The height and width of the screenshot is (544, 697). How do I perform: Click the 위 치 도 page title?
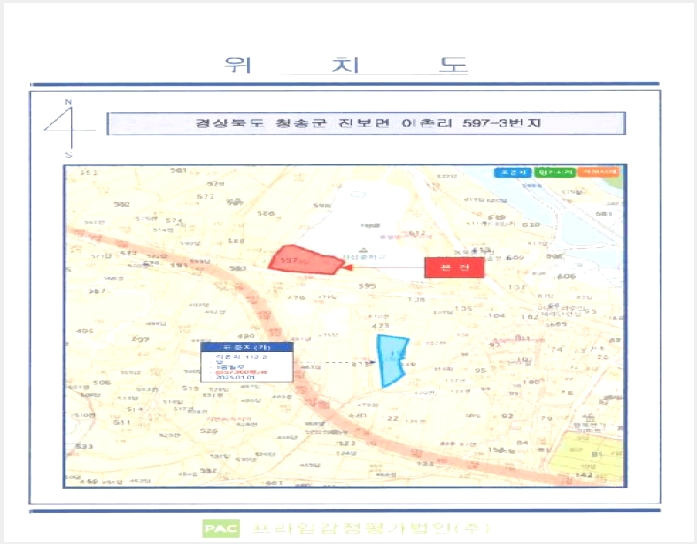pos(345,65)
